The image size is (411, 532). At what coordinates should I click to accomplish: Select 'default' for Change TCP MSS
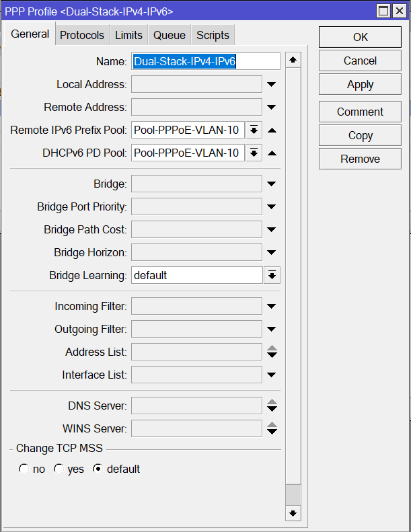click(98, 469)
